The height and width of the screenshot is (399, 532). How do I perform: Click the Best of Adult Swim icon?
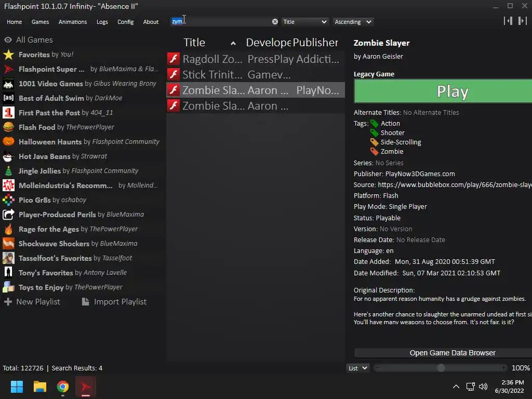coord(8,98)
